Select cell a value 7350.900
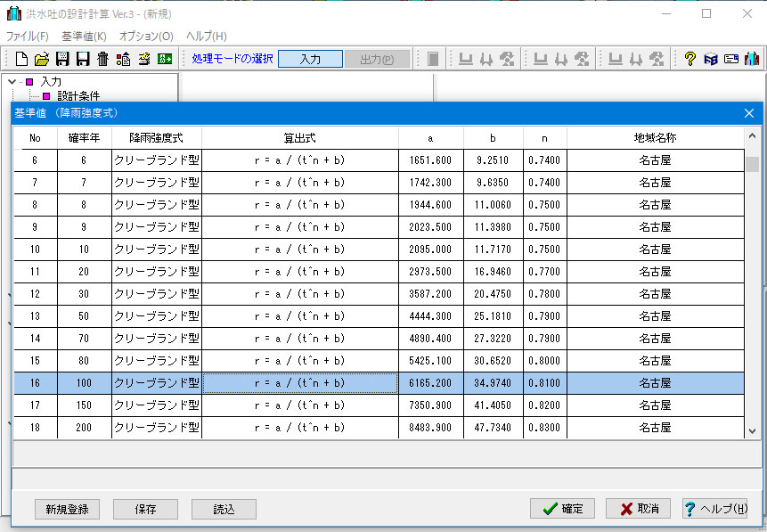 coord(430,405)
